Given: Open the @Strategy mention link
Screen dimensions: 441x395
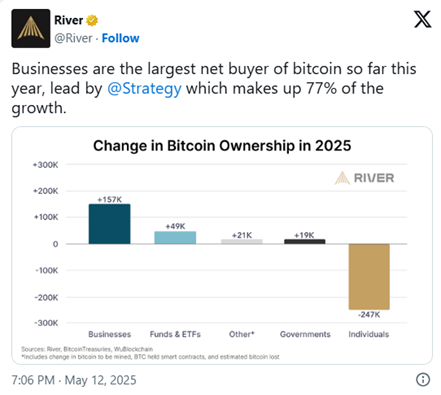Looking at the screenshot, I should pos(144,89).
